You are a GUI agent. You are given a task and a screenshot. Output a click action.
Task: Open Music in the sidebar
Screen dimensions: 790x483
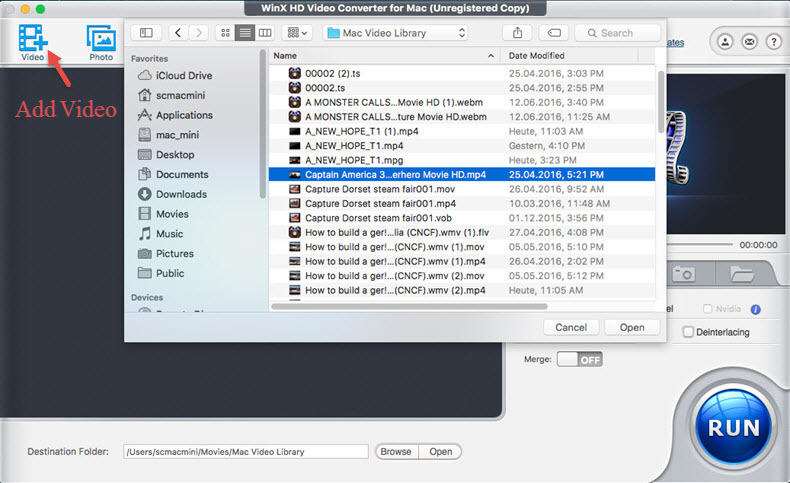pyautogui.click(x=160, y=234)
